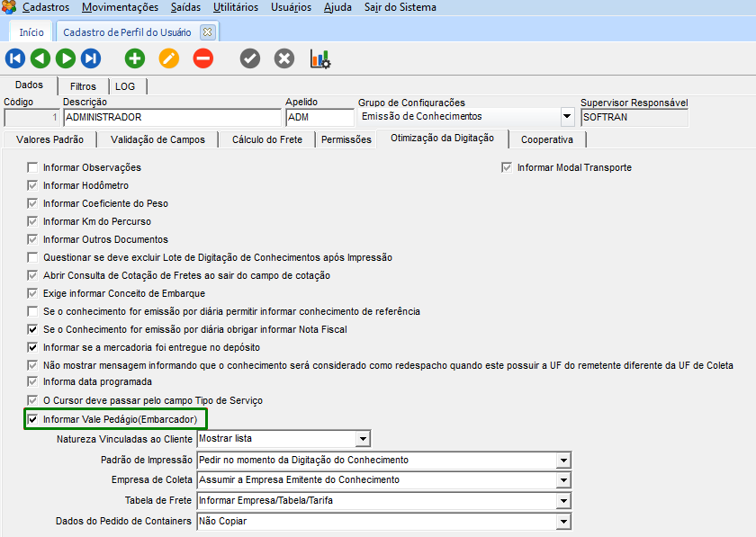Image resolution: width=756 pixels, height=537 pixels.
Task: Click the Descrição field ADMINISTRADOR
Action: coord(172,117)
